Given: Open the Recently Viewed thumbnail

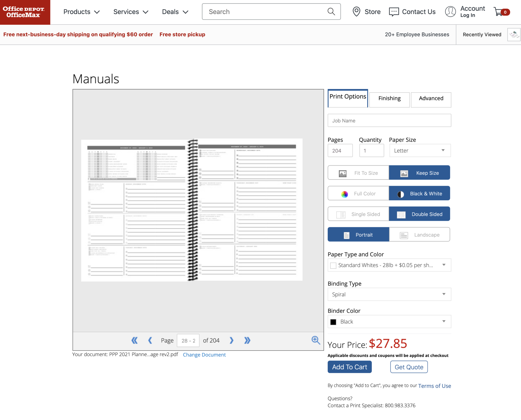Looking at the screenshot, I should [x=514, y=35].
